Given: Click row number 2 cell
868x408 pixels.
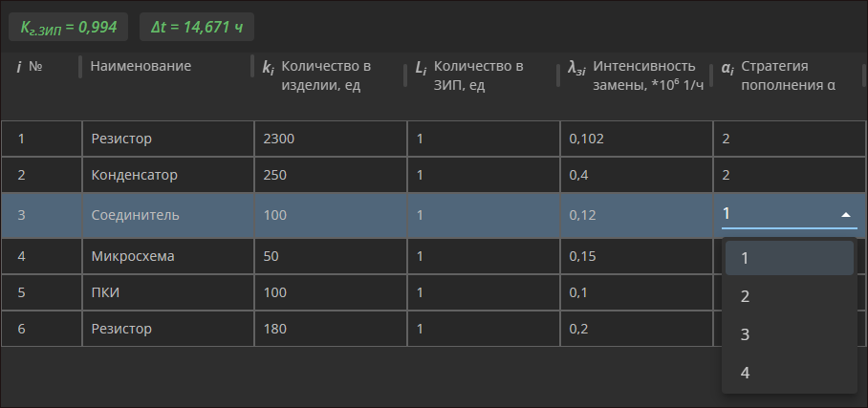Looking at the screenshot, I should [41, 175].
